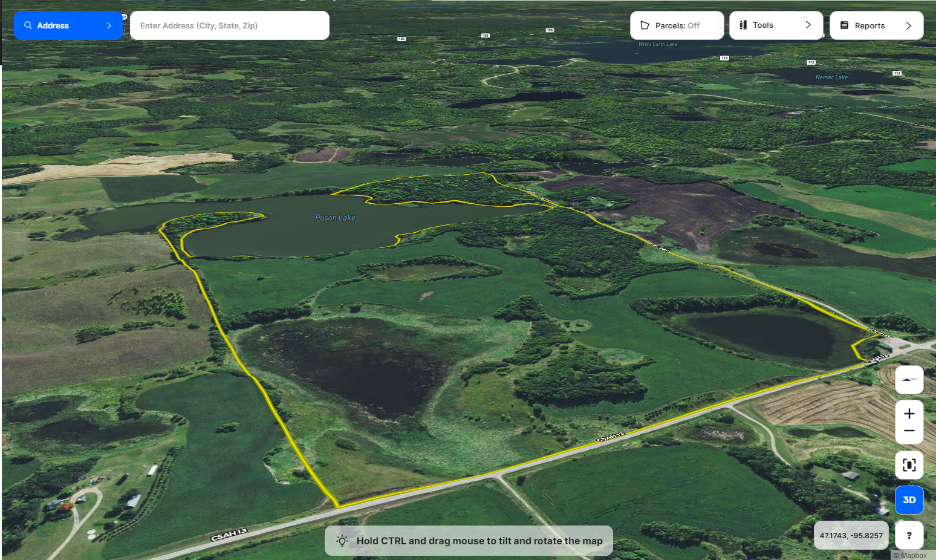Expand the Address search type chevron
This screenshot has width=936, height=560.
[109, 25]
